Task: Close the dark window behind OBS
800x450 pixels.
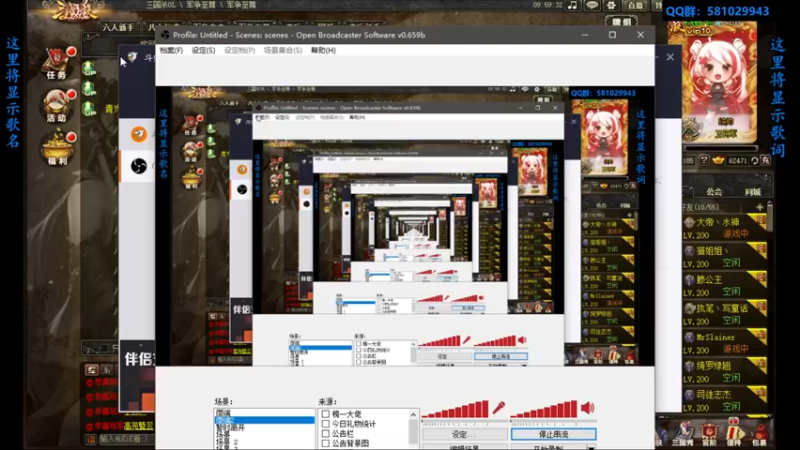Action: click(x=670, y=57)
